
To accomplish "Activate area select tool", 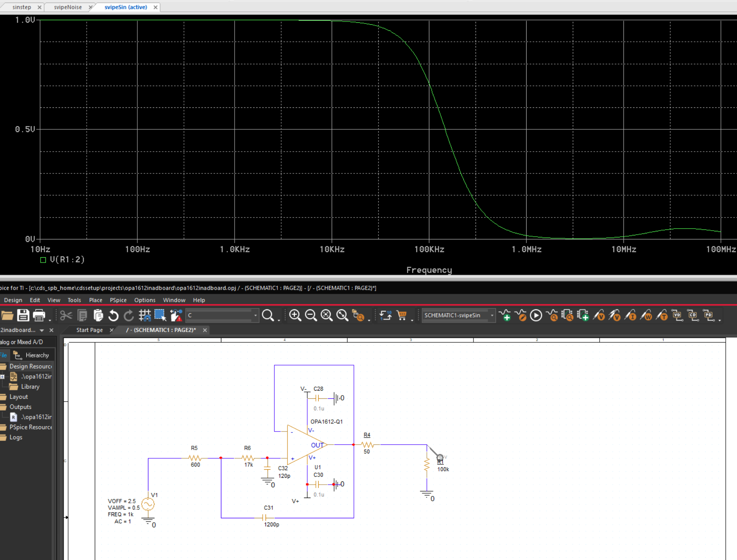I will click(160, 315).
